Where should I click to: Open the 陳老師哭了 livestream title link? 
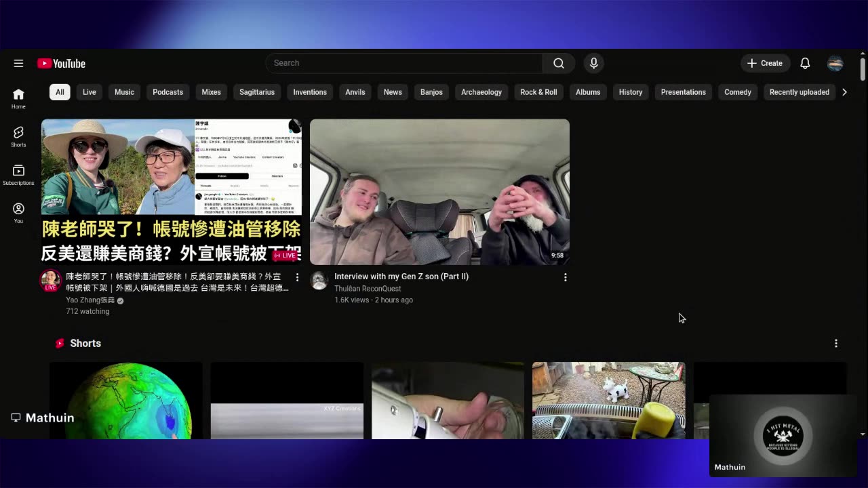(177, 282)
